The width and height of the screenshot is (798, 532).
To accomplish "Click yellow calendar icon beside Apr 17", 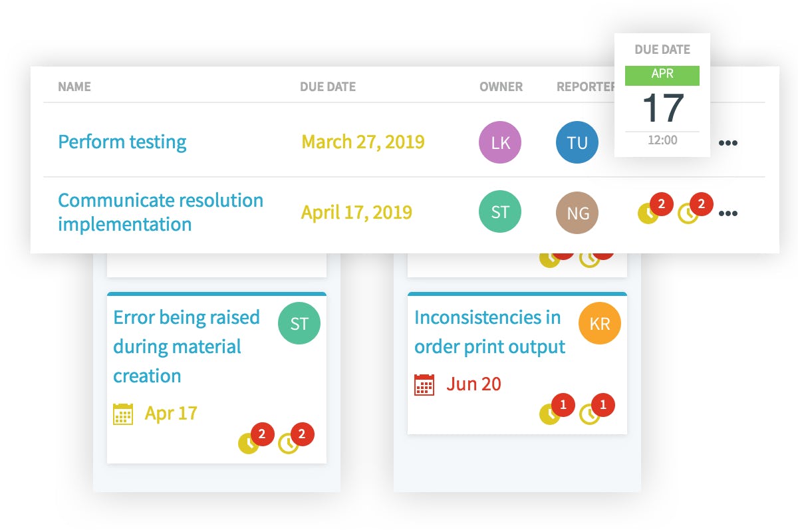I will (123, 414).
